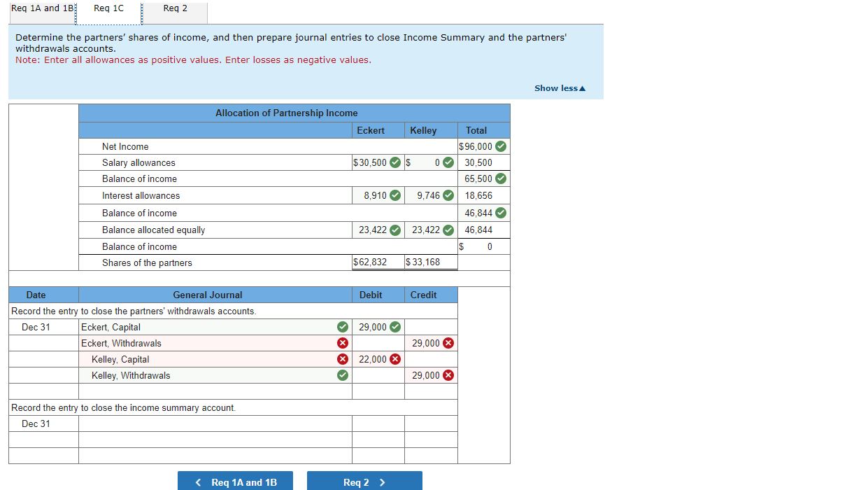Screen dimensions: 868x490
Task: Click red X on 29,000 Eckert Withdrawals credit
Action: (x=446, y=343)
